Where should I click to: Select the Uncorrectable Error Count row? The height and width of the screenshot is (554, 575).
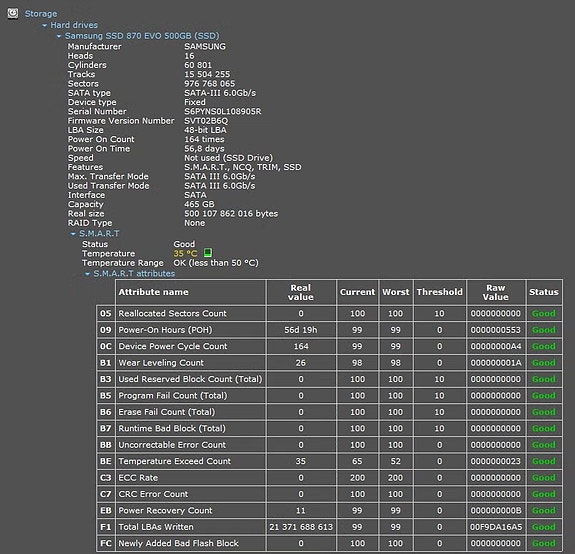tap(329, 445)
